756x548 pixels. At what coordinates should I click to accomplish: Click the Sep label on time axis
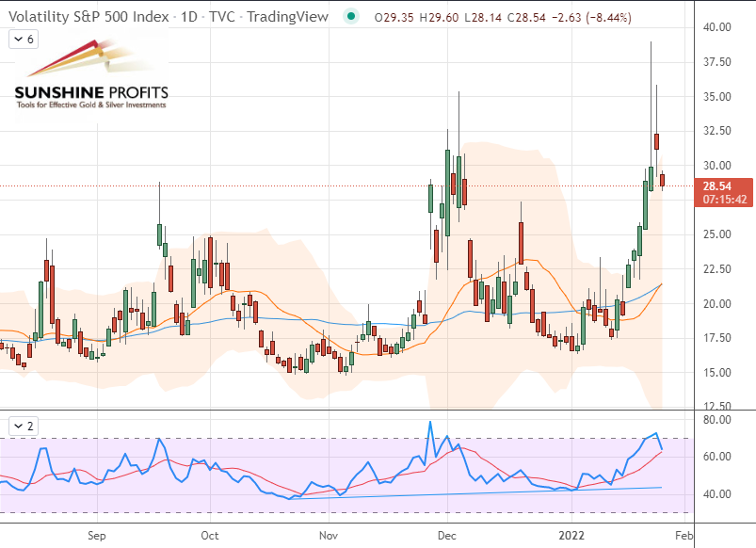[x=96, y=536]
